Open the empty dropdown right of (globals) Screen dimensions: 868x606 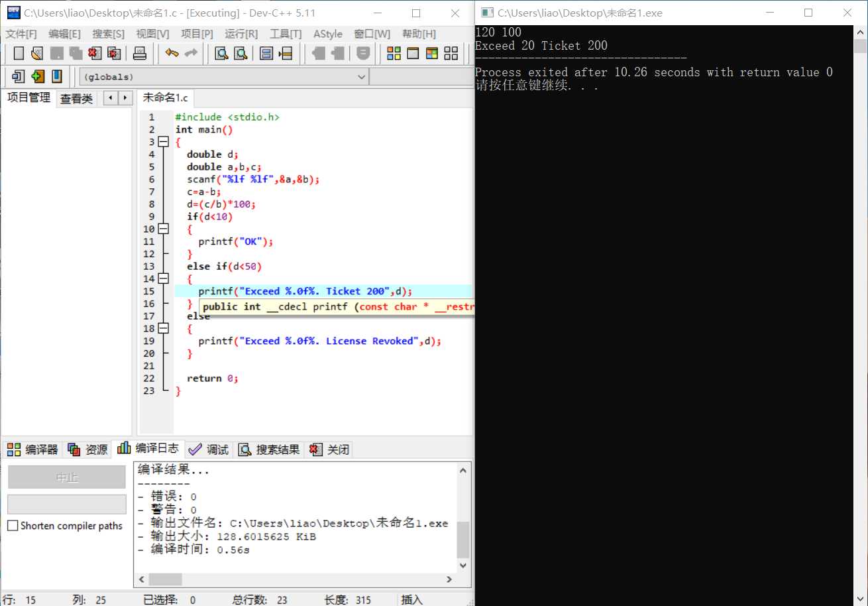421,77
